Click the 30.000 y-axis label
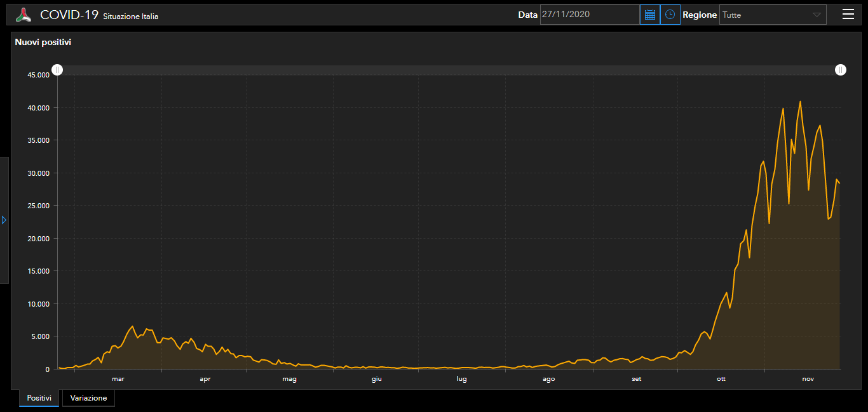Screen dimensions: 868x412 point(37,173)
